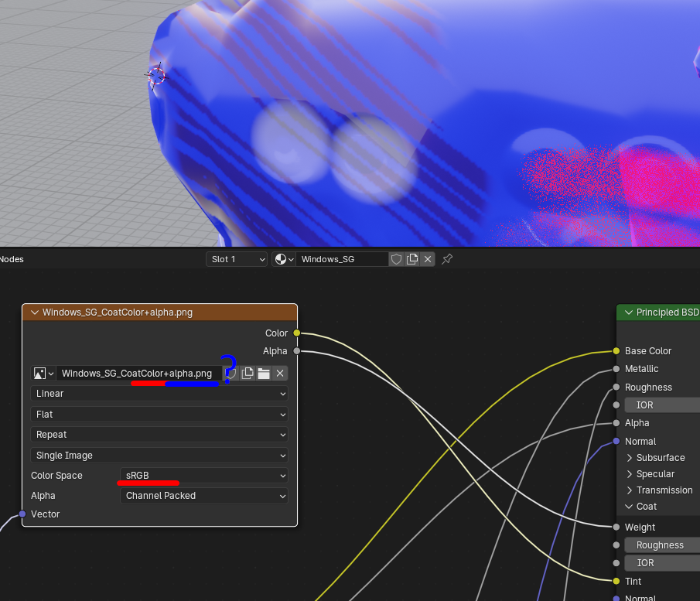Open the Linear interpolation dropdown
The width and height of the screenshot is (700, 601).
(159, 394)
